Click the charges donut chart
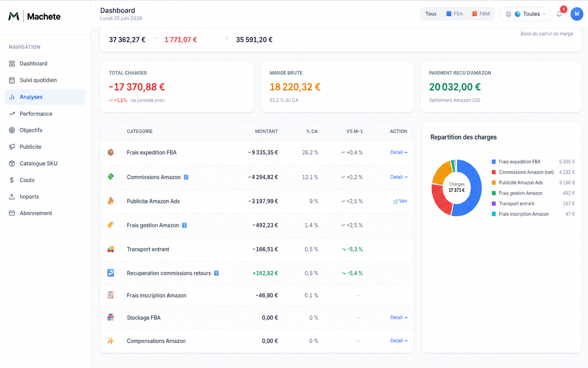The width and height of the screenshot is (588, 368). pos(456,188)
